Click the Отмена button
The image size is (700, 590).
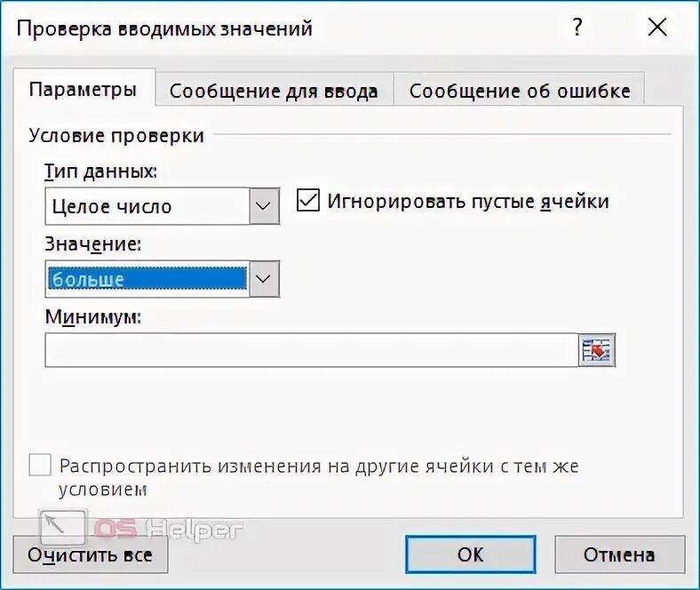click(x=619, y=554)
